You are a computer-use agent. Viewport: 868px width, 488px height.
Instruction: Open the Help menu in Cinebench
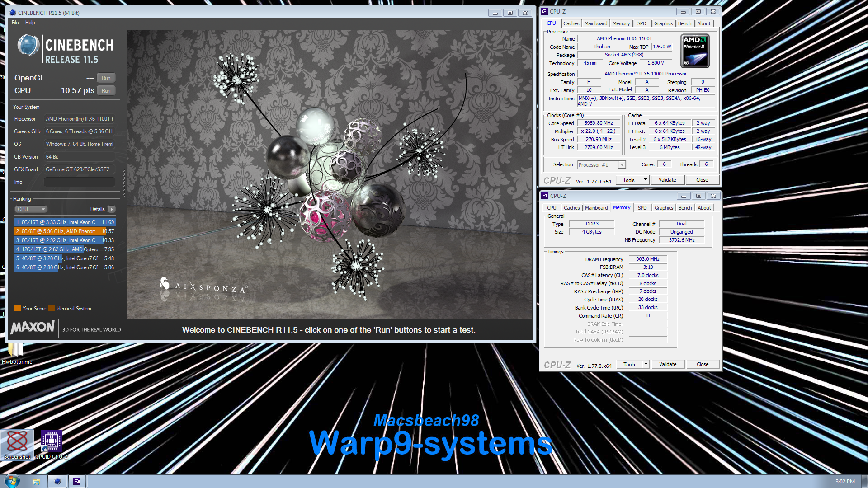[x=30, y=23]
